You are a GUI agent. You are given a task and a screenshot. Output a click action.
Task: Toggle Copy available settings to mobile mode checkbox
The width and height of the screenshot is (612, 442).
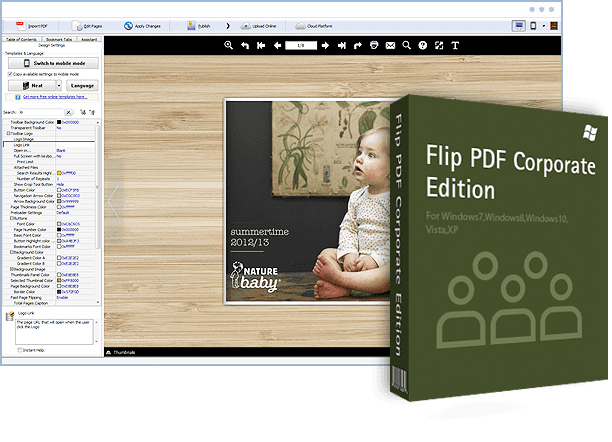coord(10,74)
